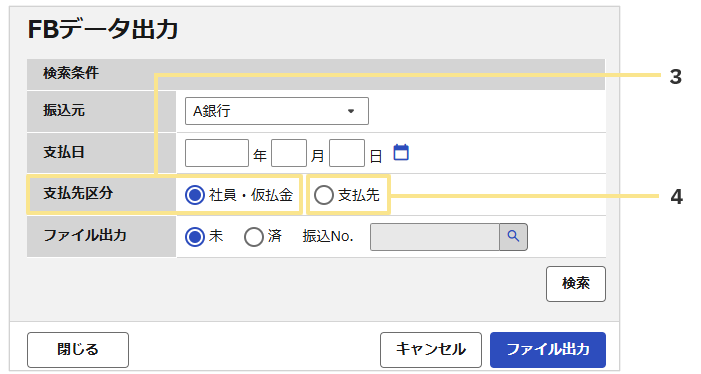Screen dimensions: 701x374
Task: Click the blue ファイル出力 button
Action: point(548,349)
